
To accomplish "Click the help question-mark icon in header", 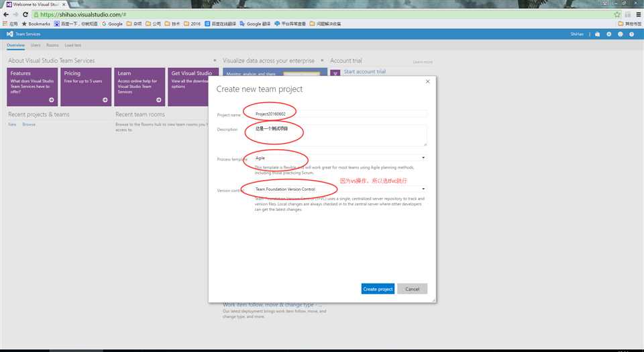I will 632,34.
